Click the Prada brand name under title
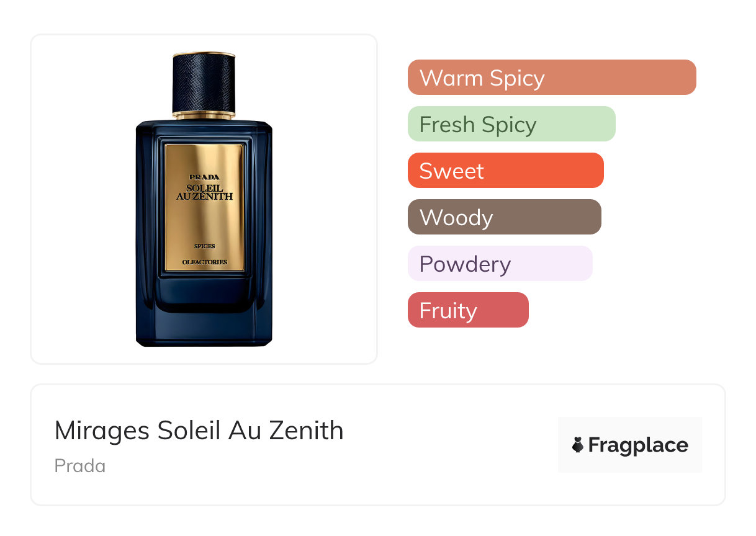 [80, 466]
